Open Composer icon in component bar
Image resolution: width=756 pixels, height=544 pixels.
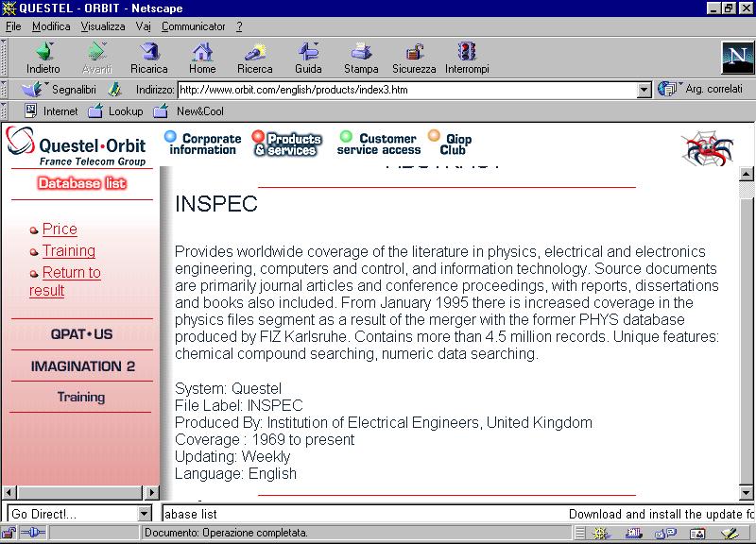[730, 534]
